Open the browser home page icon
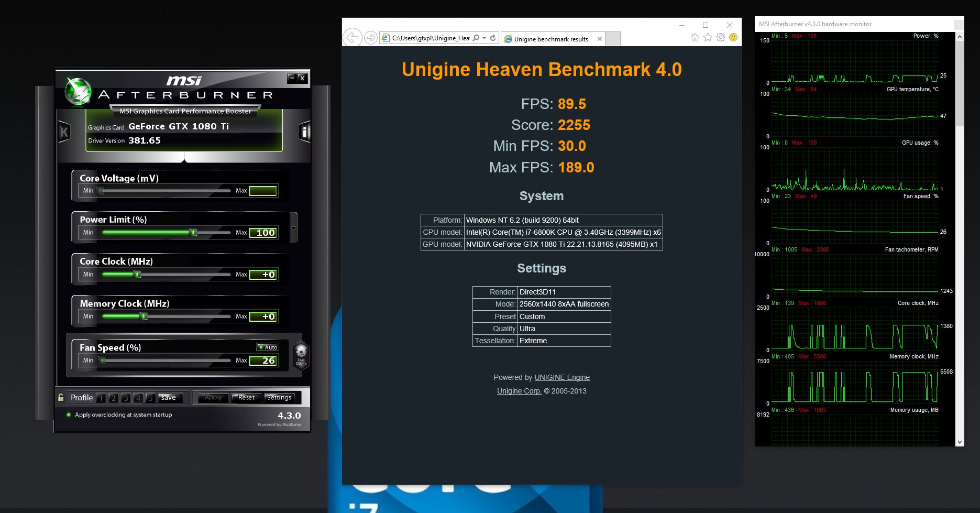This screenshot has height=513, width=980. [695, 37]
